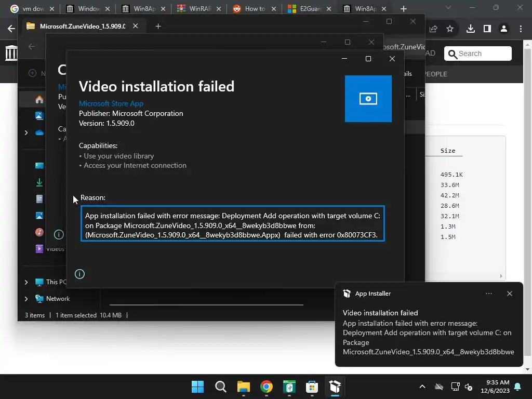Click the Internet Archive logo
Viewport: 532px width, 399px height.
click(x=11, y=53)
